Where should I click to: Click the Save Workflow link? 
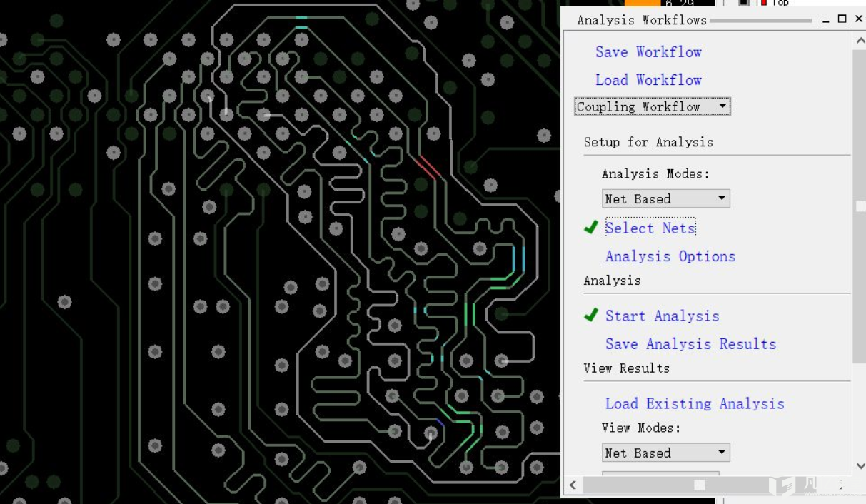(x=648, y=52)
